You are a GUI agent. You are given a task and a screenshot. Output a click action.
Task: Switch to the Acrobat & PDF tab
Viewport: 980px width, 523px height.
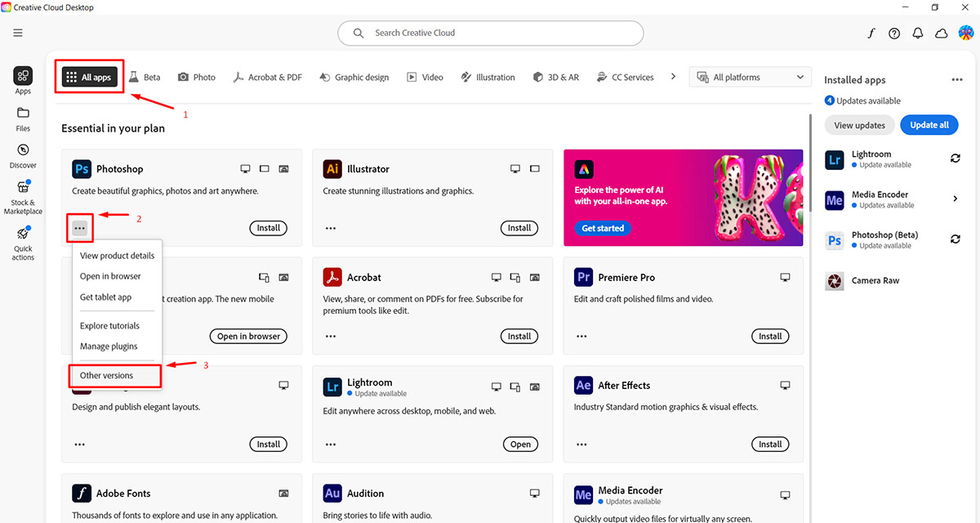(x=267, y=78)
